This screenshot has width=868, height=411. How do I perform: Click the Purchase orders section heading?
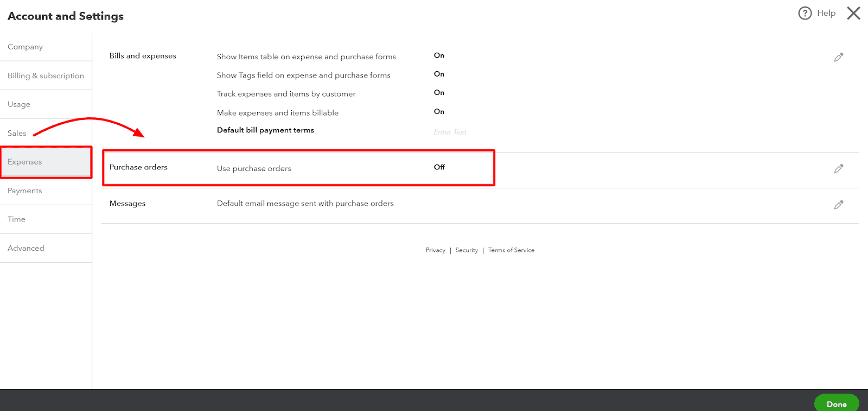coord(138,167)
